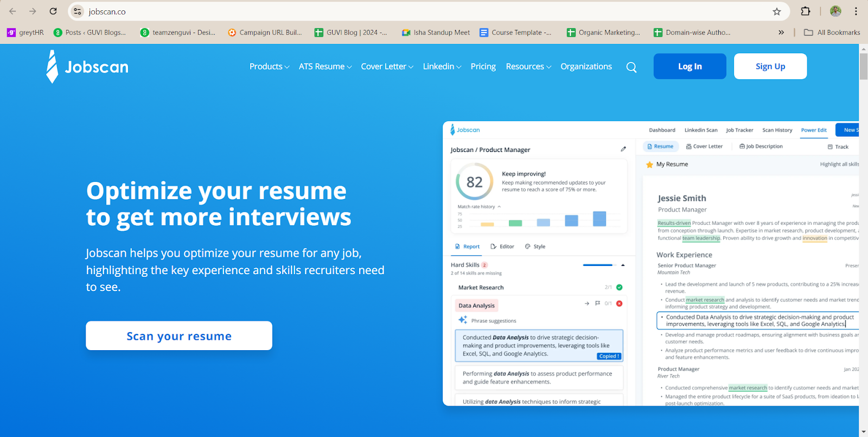This screenshot has height=437, width=868.
Task: Open Chrome three-dot menu
Action: (856, 11)
